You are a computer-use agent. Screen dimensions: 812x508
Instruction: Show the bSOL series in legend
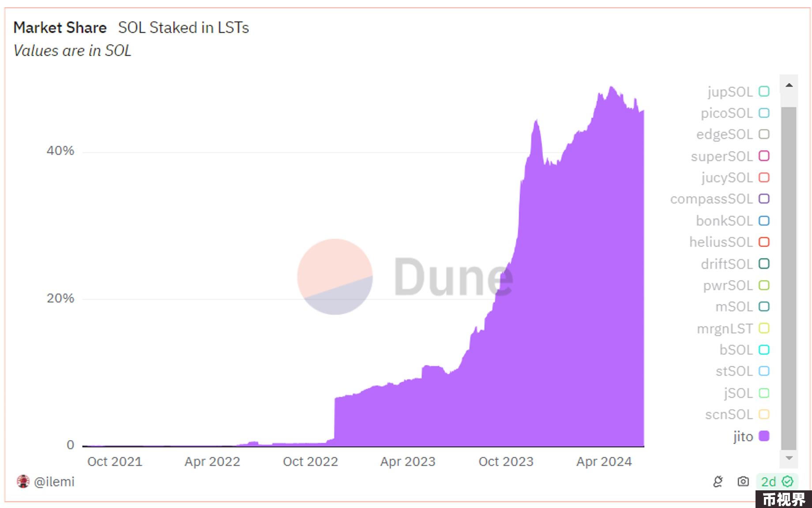(744, 350)
